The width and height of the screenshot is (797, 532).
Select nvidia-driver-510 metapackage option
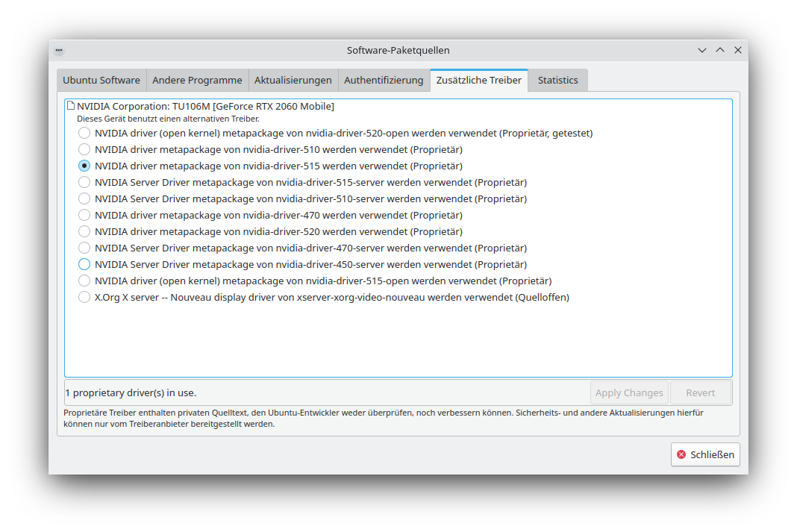(84, 149)
